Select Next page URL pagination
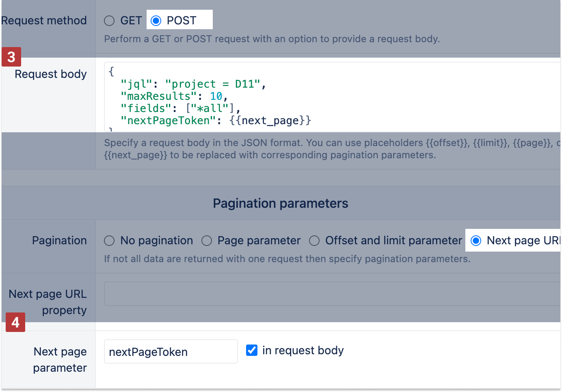 pyautogui.click(x=476, y=241)
